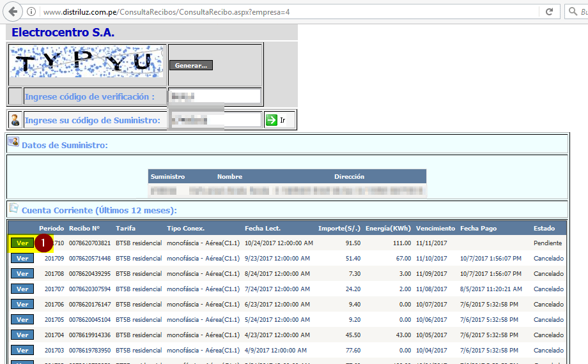
Task: Reload the page with the refresh icon
Action: (x=549, y=12)
